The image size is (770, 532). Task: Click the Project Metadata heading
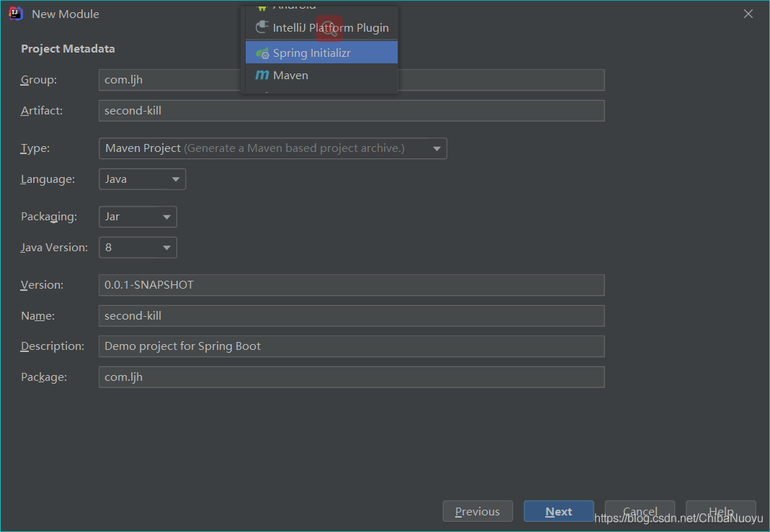pyautogui.click(x=68, y=48)
